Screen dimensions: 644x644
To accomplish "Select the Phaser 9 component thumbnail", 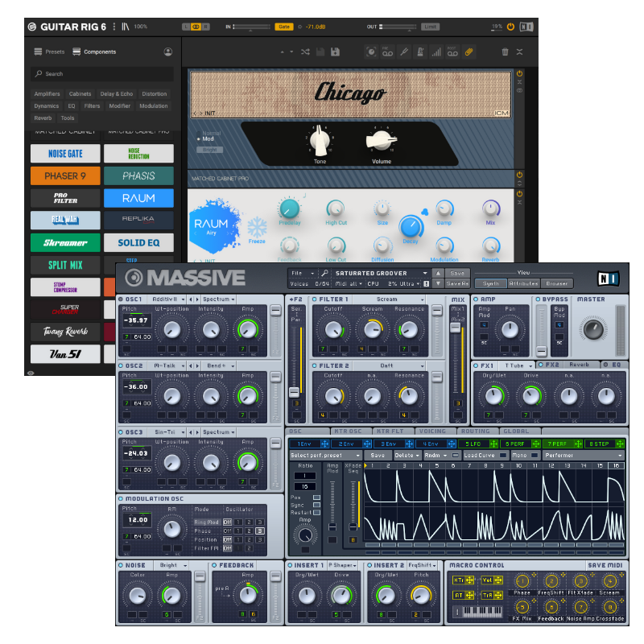I will click(65, 176).
